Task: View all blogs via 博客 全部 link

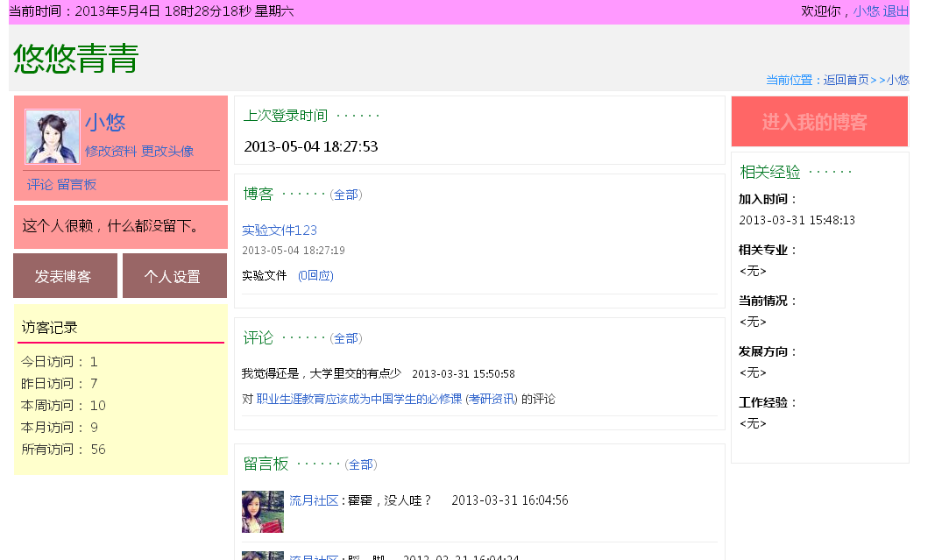Action: [346, 195]
